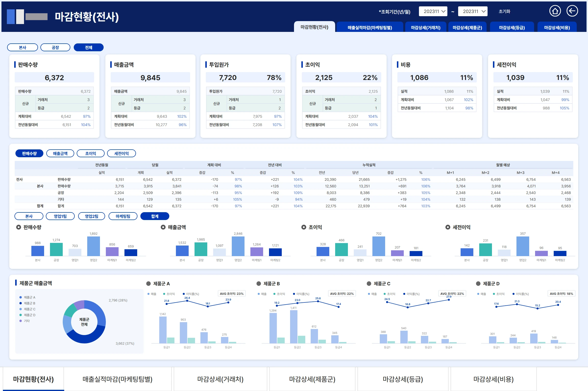
Task: Select the 본사 filter pill at the top
Action: [x=22, y=47]
